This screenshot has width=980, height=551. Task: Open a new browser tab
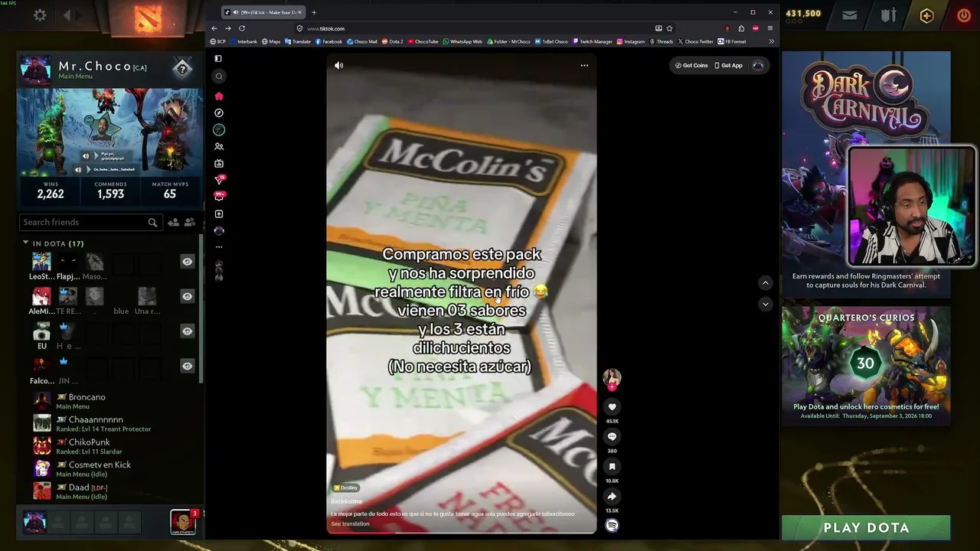[x=314, y=12]
